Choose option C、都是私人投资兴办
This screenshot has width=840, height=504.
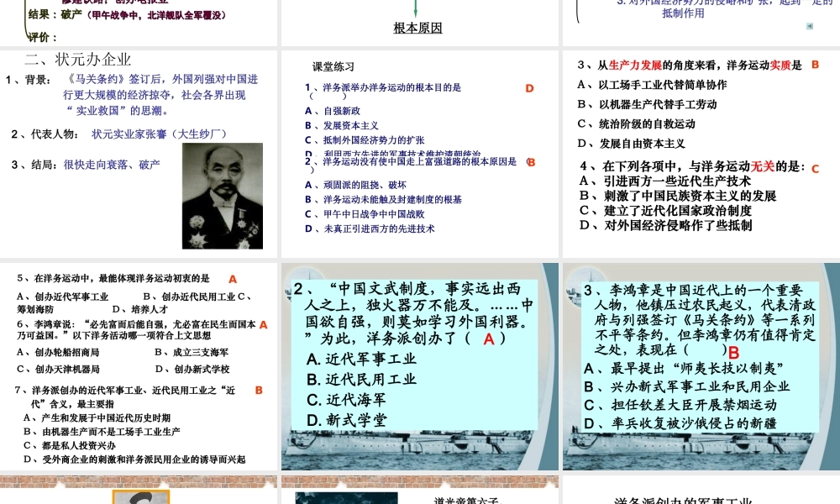point(70,445)
